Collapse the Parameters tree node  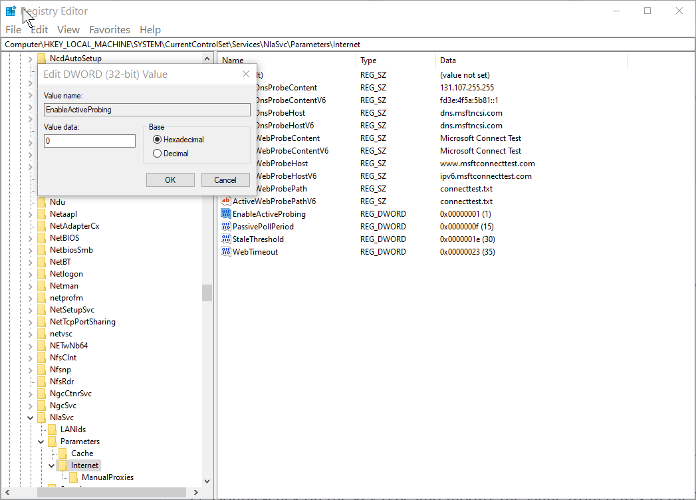(41, 441)
